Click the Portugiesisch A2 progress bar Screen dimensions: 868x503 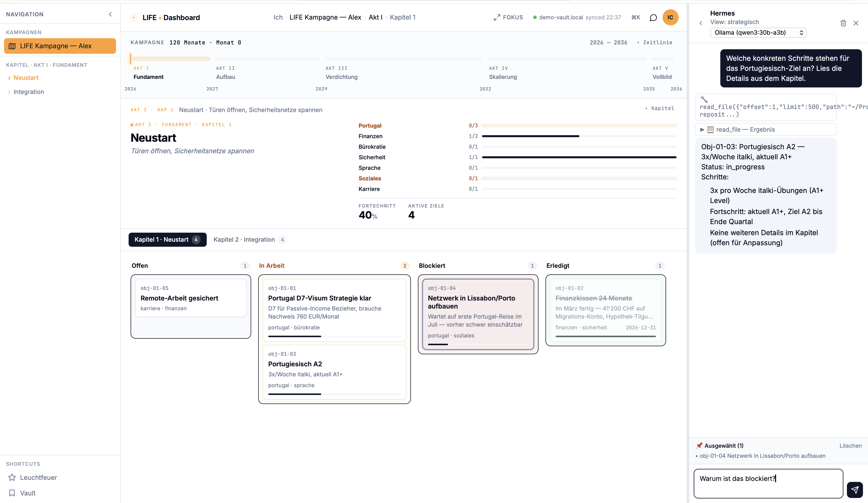[x=334, y=394]
